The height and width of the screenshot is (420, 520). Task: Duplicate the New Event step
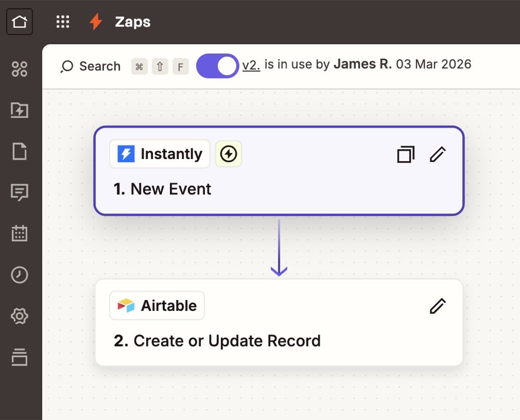point(406,154)
